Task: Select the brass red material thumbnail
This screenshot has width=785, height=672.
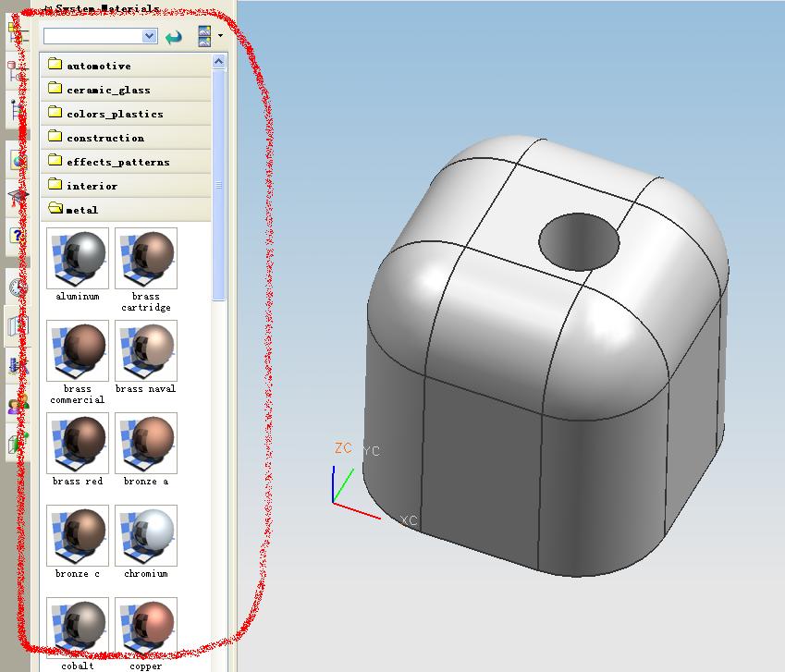Action: coord(78,444)
